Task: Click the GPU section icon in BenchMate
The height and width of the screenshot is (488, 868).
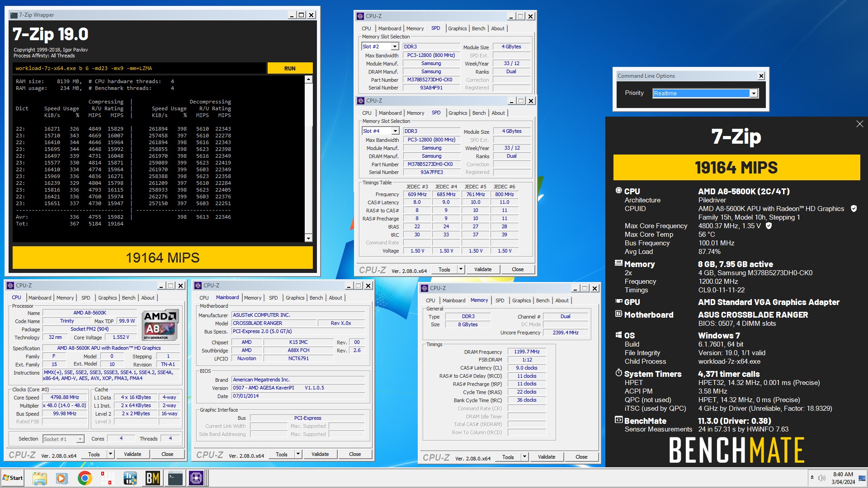Action: pos(618,301)
